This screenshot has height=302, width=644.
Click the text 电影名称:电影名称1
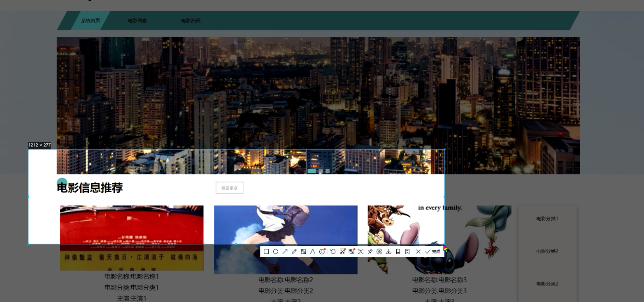click(x=132, y=276)
